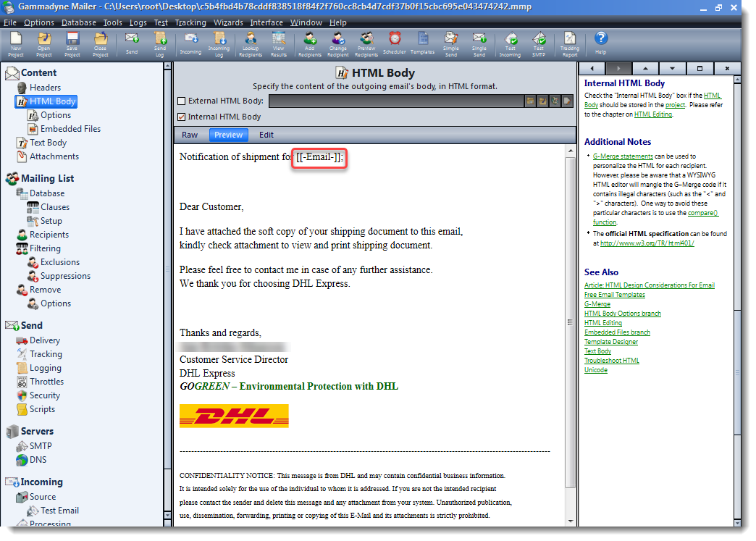Click the help panel down arrow button

pos(672,69)
